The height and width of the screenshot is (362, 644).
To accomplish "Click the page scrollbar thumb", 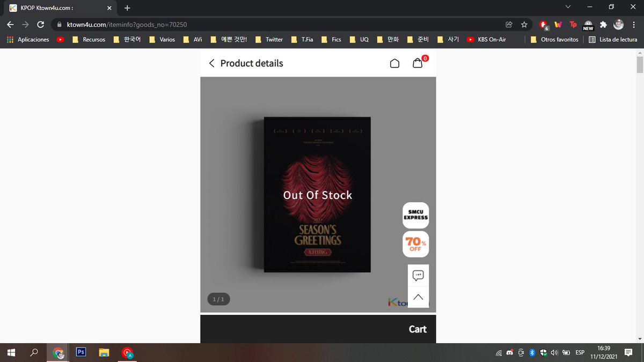I will pos(640,64).
